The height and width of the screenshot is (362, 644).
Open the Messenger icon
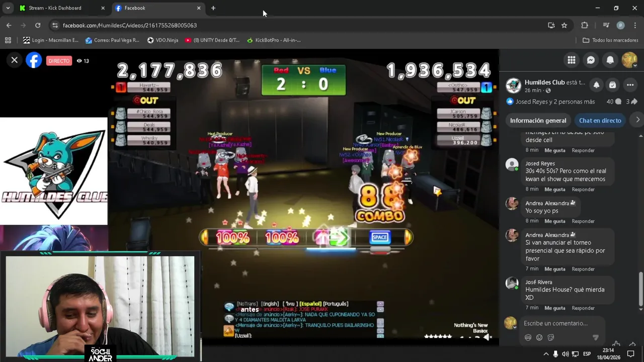(591, 60)
